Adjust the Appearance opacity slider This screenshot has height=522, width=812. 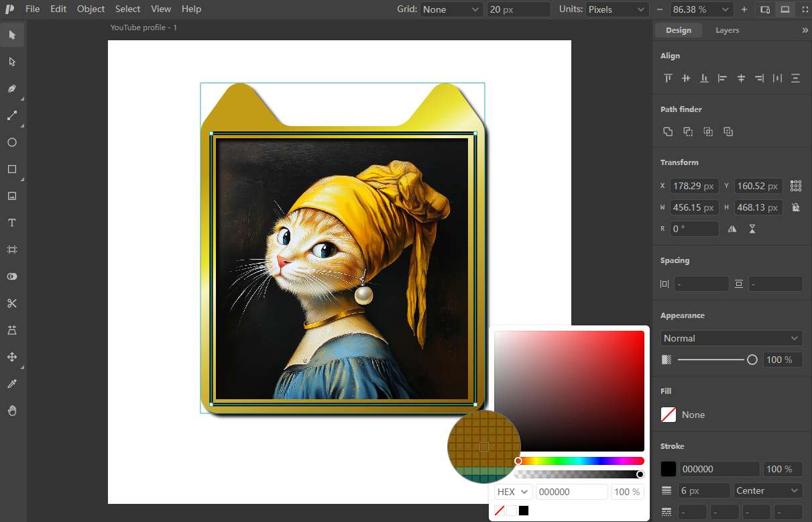717,360
